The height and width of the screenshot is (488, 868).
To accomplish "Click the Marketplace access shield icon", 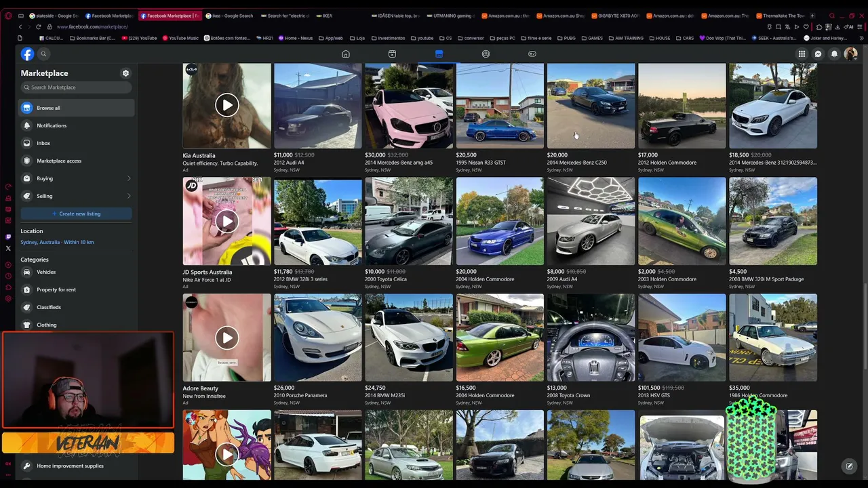I will (x=26, y=161).
